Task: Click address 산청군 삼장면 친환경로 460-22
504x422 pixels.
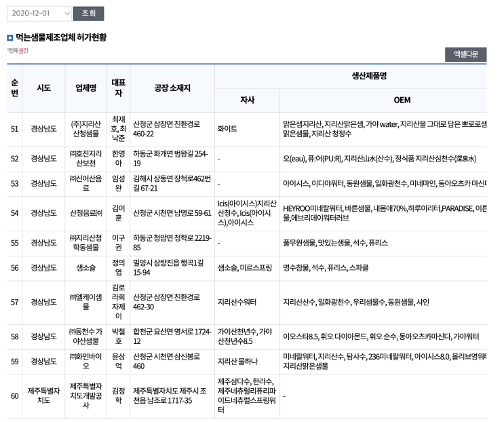Action: coord(166,129)
